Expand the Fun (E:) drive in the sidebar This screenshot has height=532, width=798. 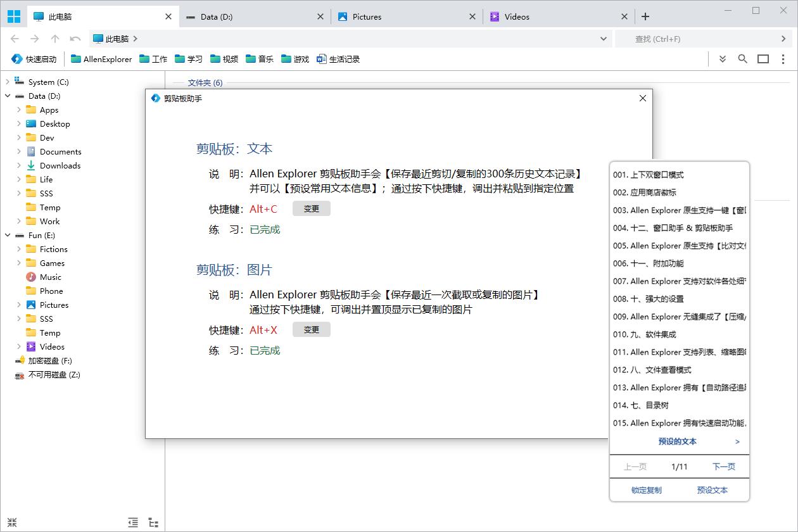coord(6,235)
